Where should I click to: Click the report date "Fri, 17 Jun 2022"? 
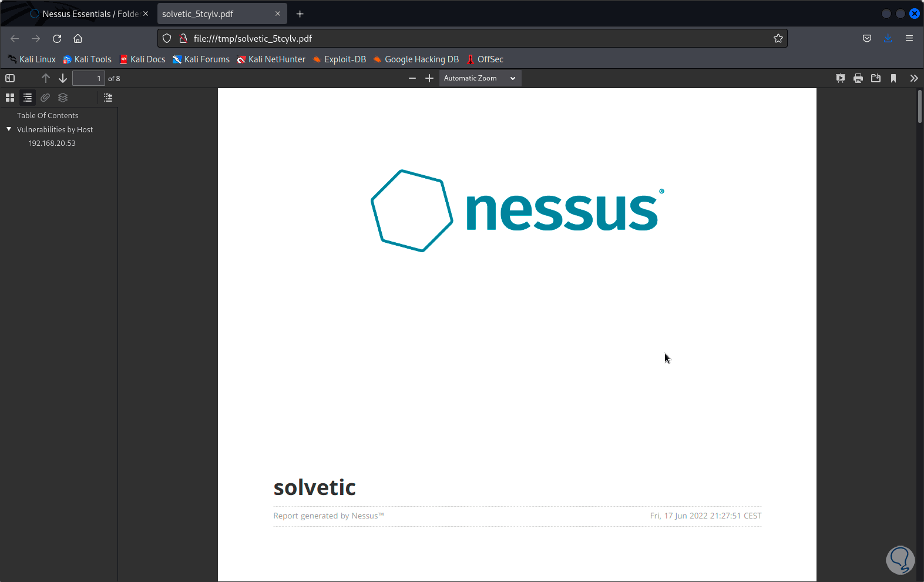click(x=678, y=516)
